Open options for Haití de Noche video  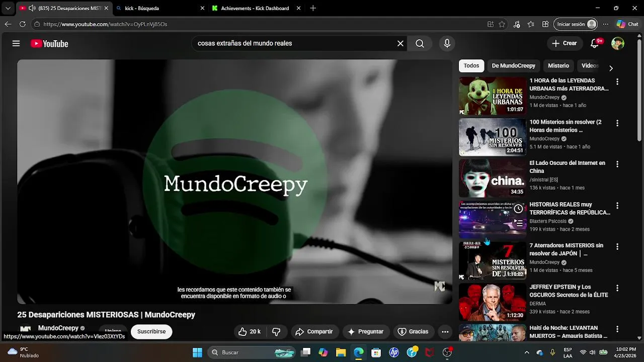(x=617, y=329)
